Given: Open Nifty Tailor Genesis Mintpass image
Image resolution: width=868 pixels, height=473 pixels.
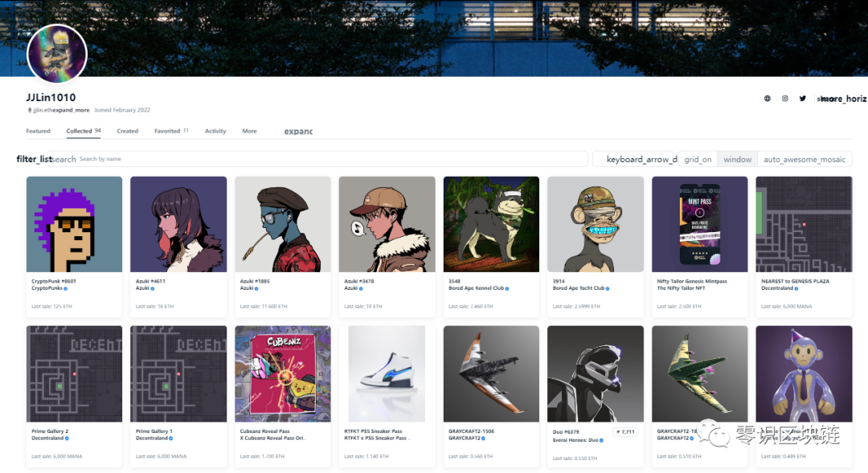Looking at the screenshot, I should 700,224.
